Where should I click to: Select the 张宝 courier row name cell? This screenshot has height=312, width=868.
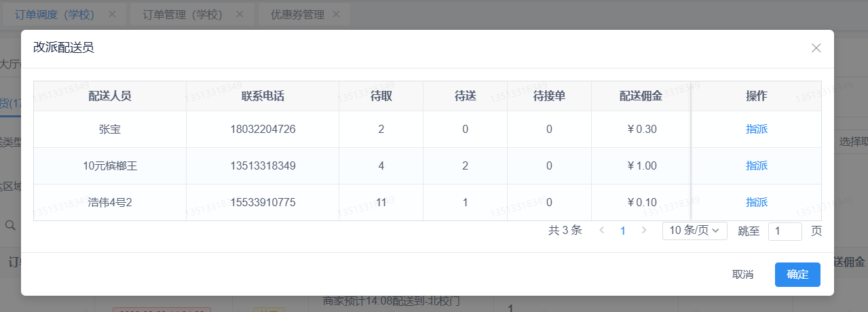pos(110,129)
